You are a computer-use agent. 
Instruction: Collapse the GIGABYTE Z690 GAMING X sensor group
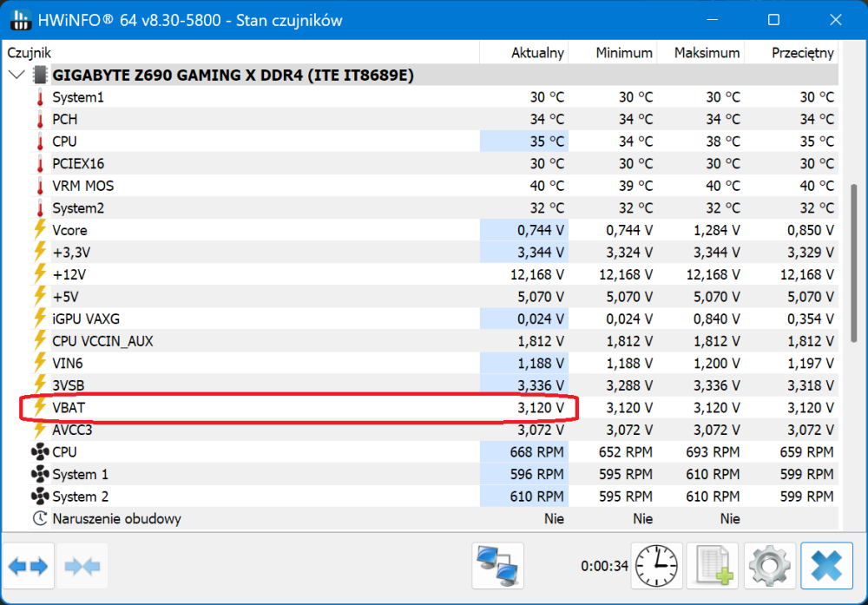pos(17,75)
